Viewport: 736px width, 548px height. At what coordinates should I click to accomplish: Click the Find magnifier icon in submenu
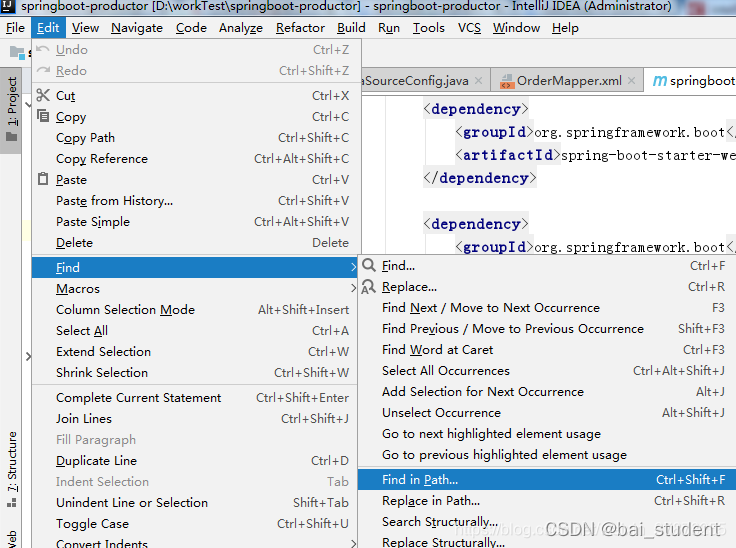click(369, 265)
